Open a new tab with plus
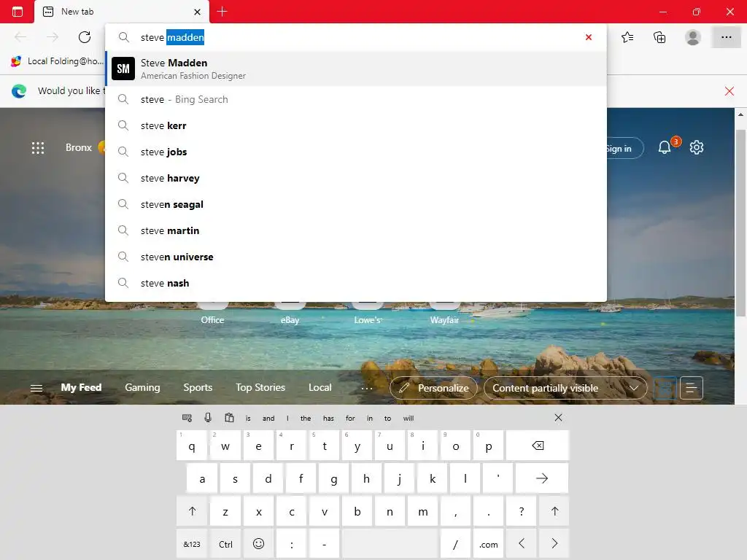Screen dimensions: 747x560 point(222,12)
